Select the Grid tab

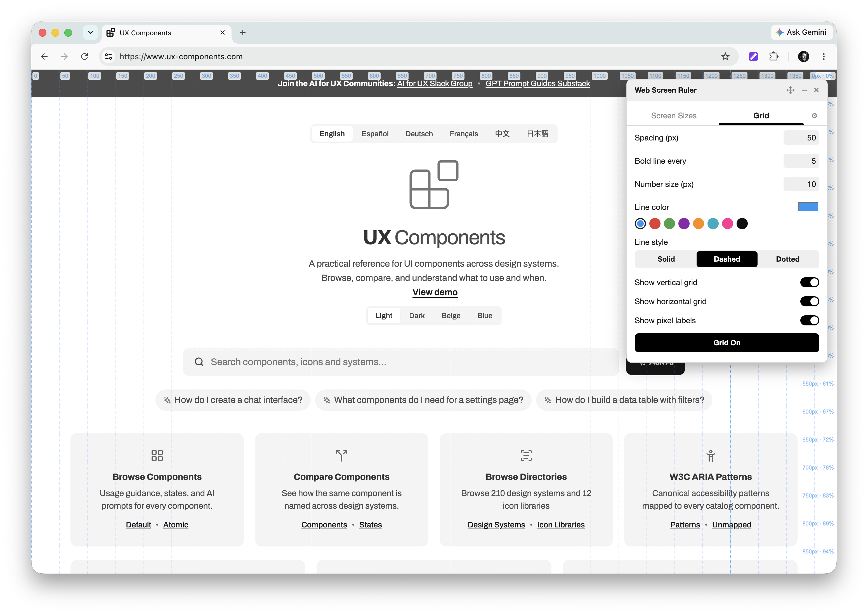761,116
